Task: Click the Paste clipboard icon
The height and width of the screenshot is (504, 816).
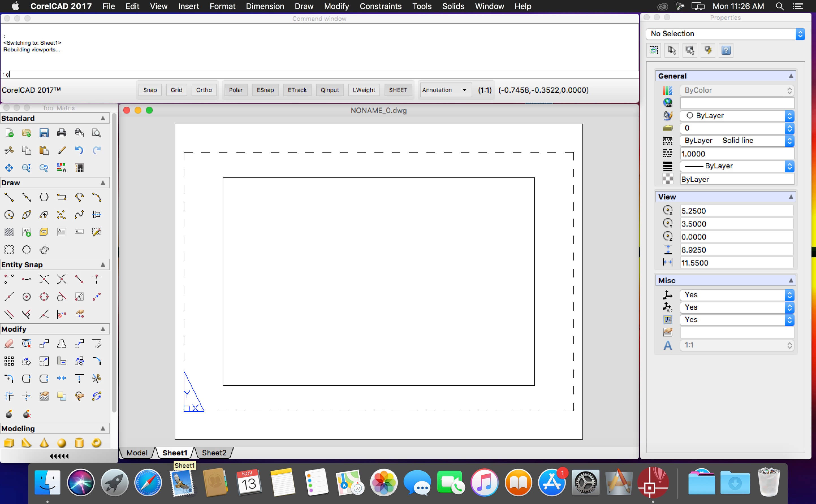Action: coord(44,150)
